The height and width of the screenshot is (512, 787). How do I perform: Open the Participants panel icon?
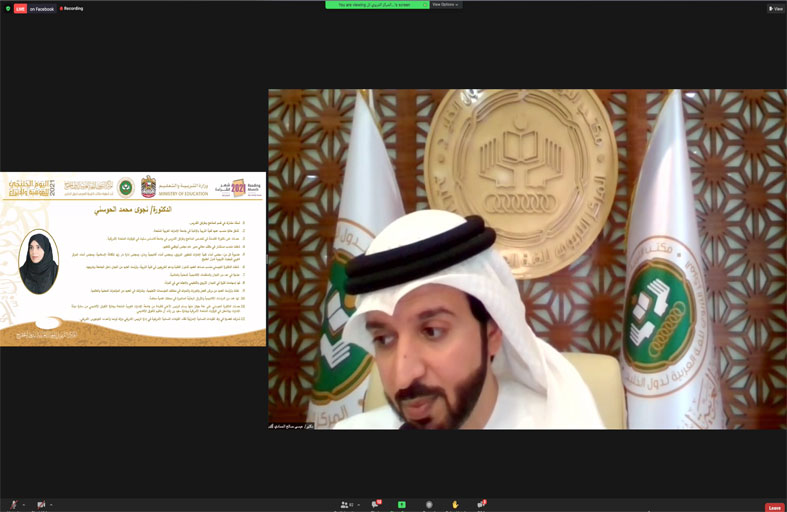tap(346, 505)
